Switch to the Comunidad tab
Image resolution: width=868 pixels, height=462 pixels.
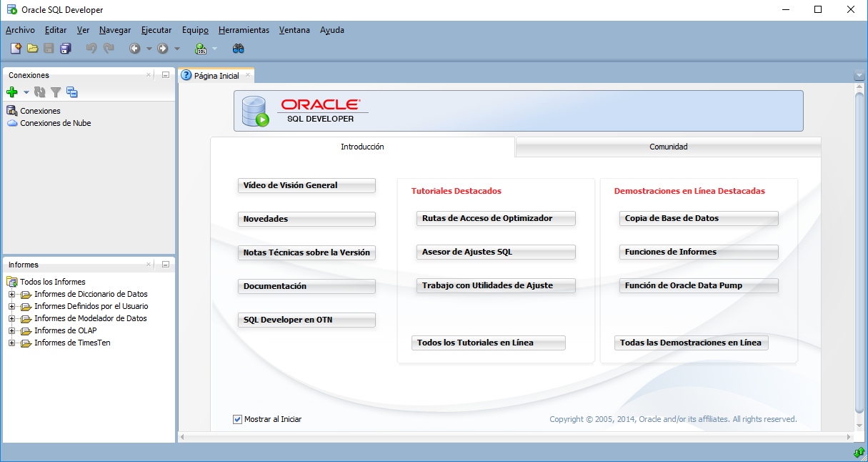coord(667,147)
